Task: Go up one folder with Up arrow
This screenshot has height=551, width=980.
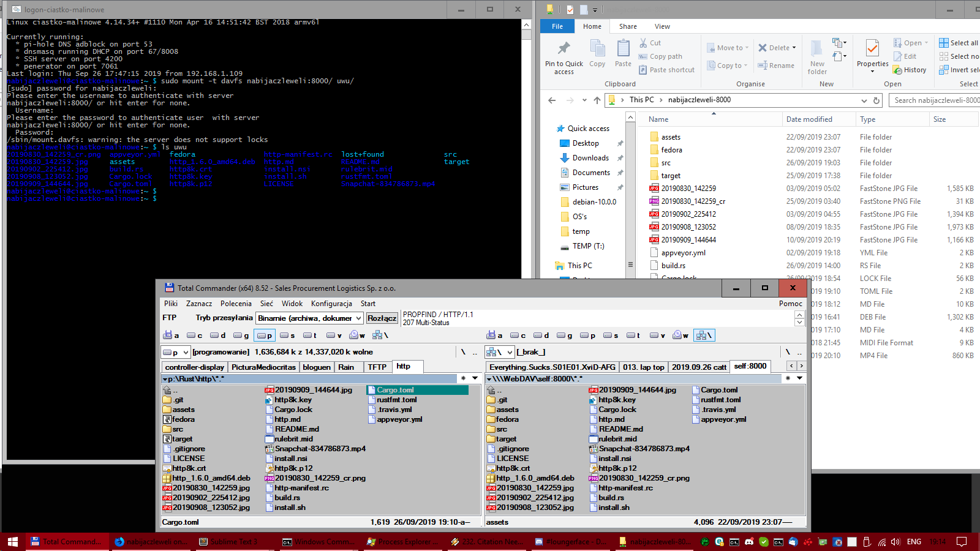Action: [x=597, y=100]
